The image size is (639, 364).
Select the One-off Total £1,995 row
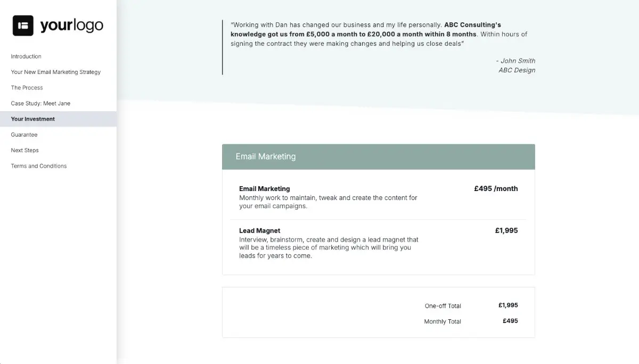pyautogui.click(x=468, y=305)
